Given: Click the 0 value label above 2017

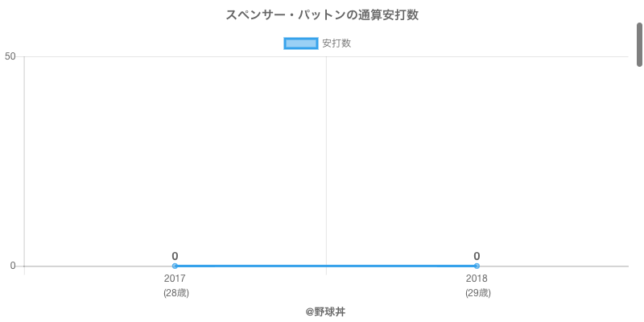Looking at the screenshot, I should pyautogui.click(x=175, y=256).
